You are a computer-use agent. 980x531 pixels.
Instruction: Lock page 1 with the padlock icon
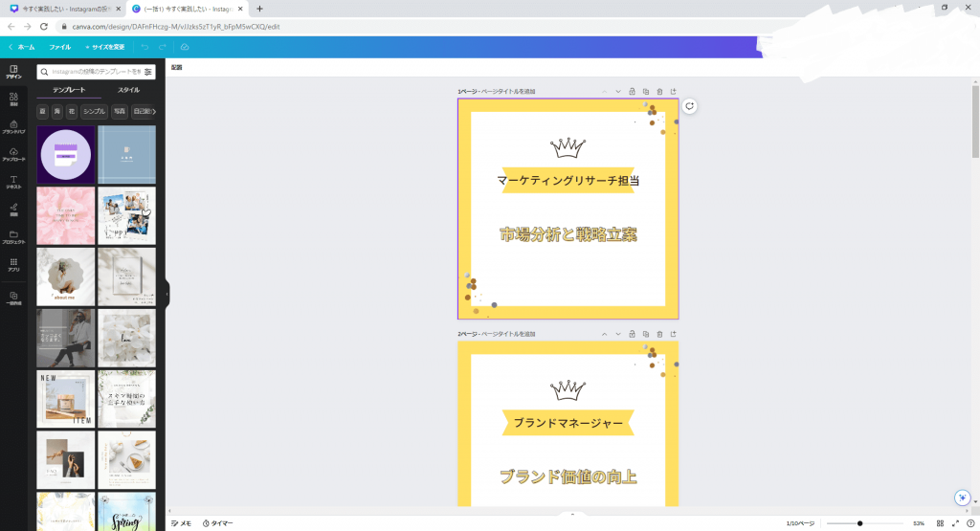click(632, 91)
